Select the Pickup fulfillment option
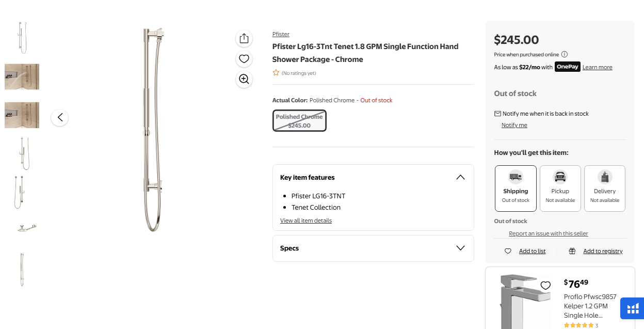This screenshot has width=644, height=329. (560, 189)
